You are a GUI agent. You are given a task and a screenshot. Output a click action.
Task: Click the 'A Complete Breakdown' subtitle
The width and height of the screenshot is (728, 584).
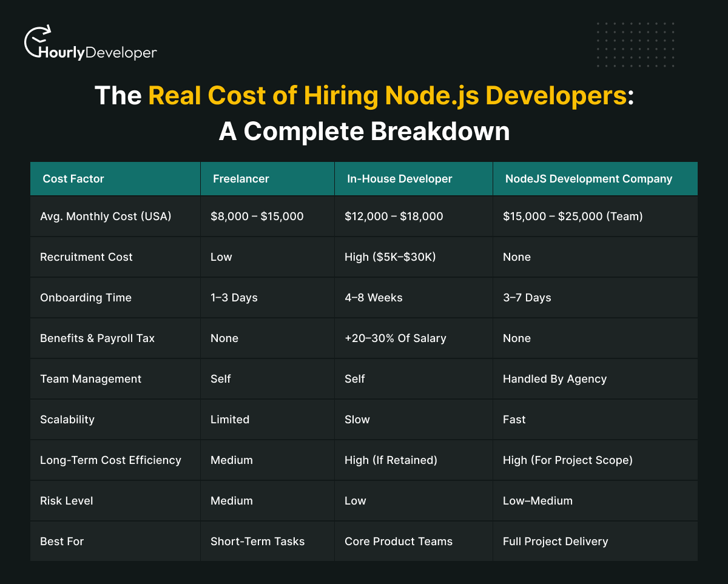pyautogui.click(x=364, y=132)
